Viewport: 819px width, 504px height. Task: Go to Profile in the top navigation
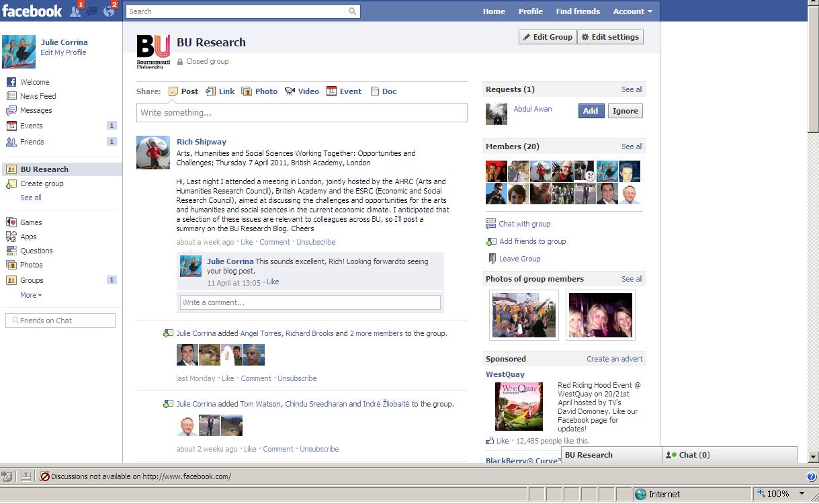(530, 11)
